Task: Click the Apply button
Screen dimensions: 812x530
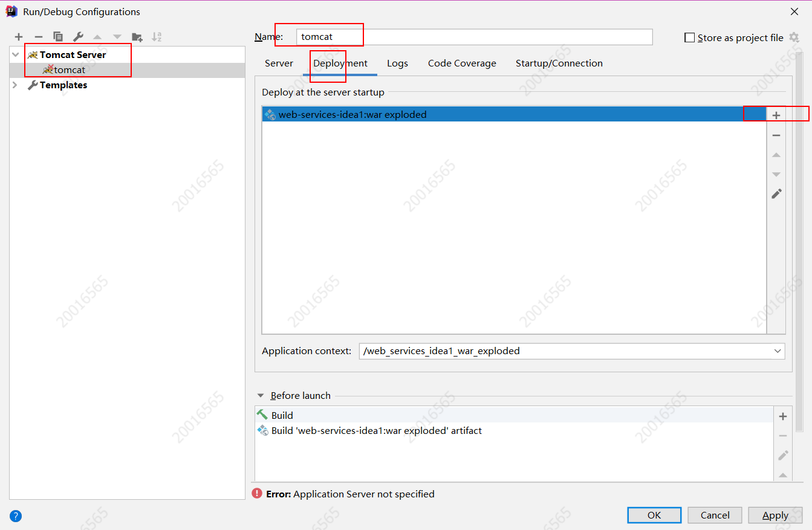Action: [x=775, y=515]
